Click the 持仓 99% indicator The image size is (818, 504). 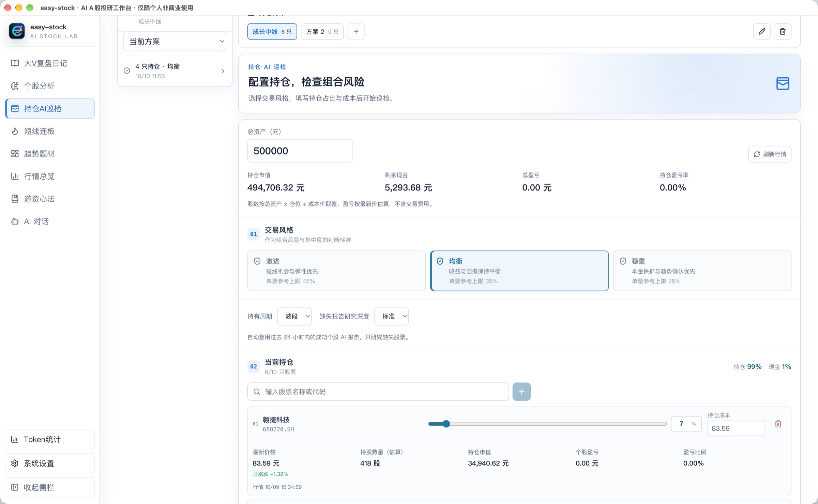[x=747, y=367]
